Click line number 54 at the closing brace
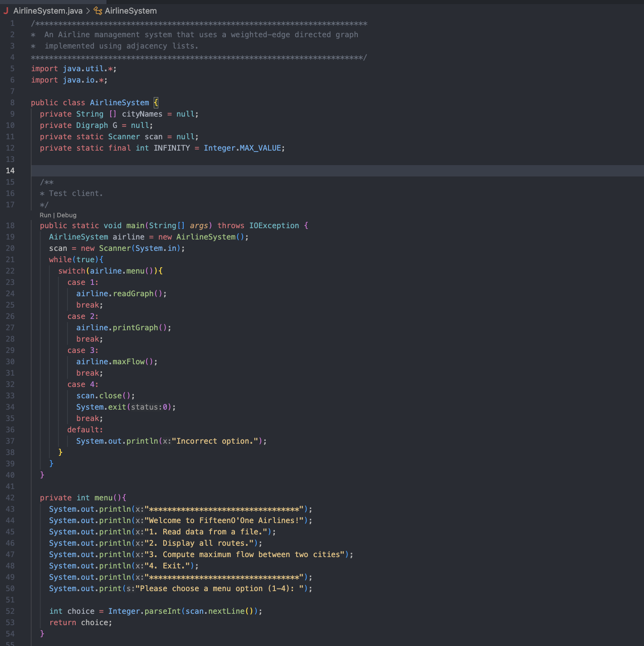Image resolution: width=644 pixels, height=646 pixels. click(x=10, y=633)
